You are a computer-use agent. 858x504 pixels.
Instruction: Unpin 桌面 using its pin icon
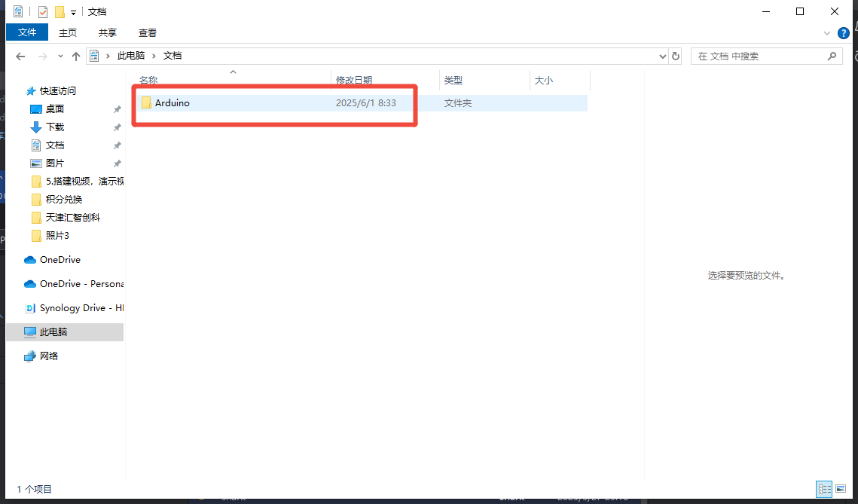(117, 109)
